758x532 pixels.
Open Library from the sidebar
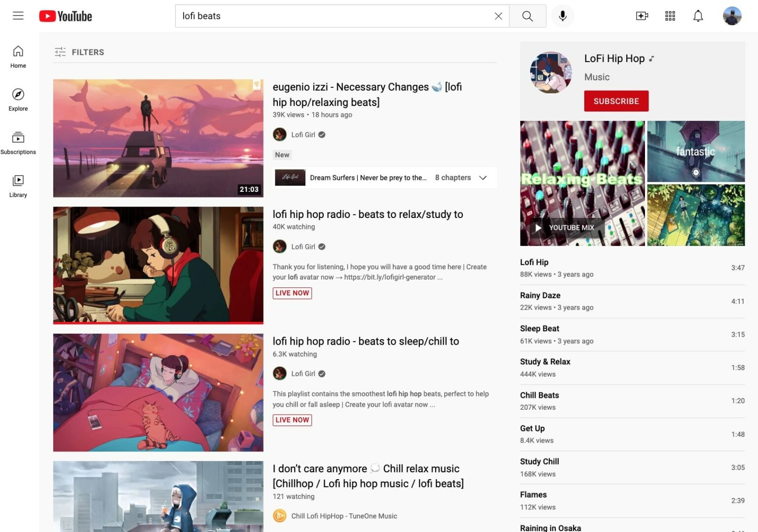(x=18, y=185)
